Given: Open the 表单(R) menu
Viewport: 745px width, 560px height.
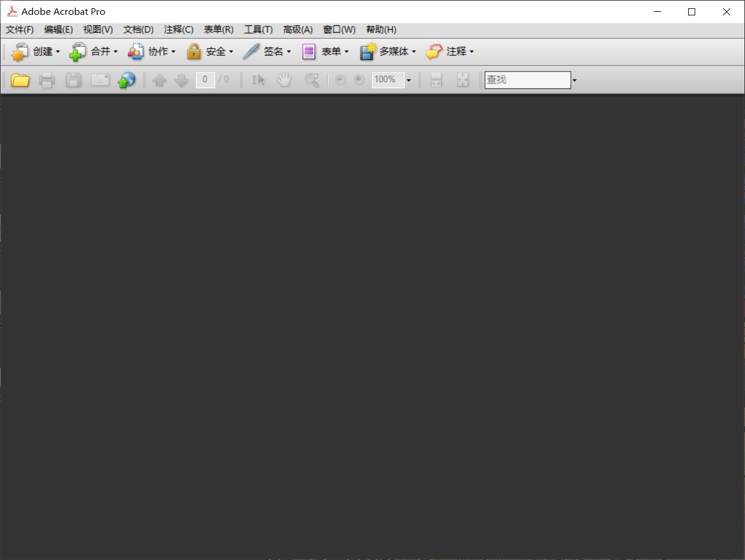Looking at the screenshot, I should click(219, 30).
